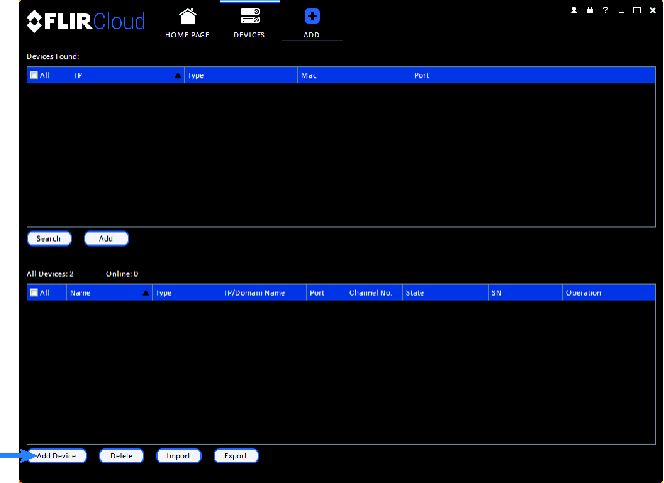Click the FLIR Cloud logo

(x=86, y=21)
